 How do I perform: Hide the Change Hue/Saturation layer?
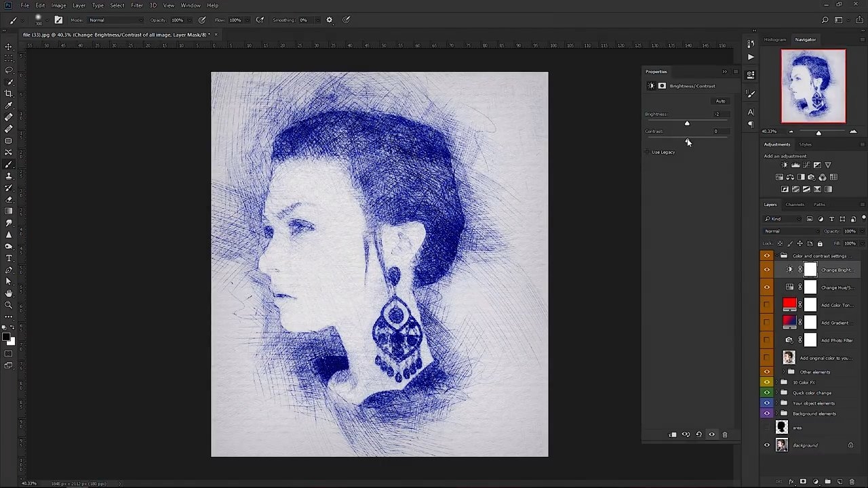[x=767, y=287]
